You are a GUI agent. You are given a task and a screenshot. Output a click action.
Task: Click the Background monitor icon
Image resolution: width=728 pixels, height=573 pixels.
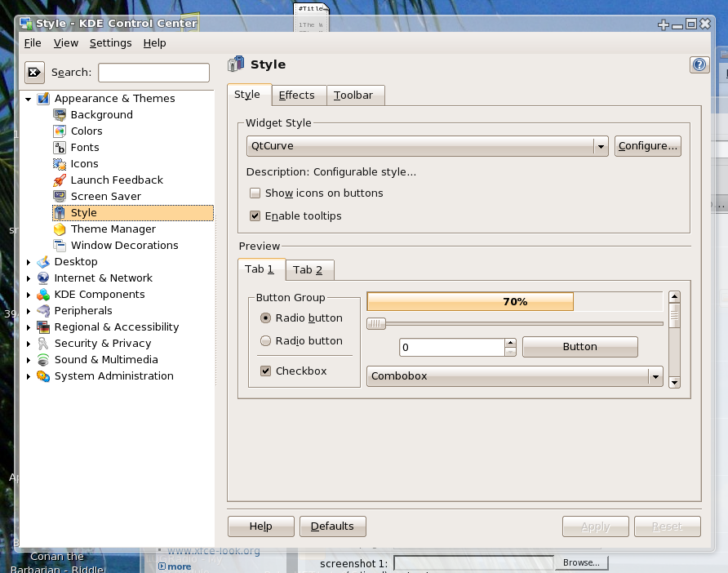click(x=60, y=115)
